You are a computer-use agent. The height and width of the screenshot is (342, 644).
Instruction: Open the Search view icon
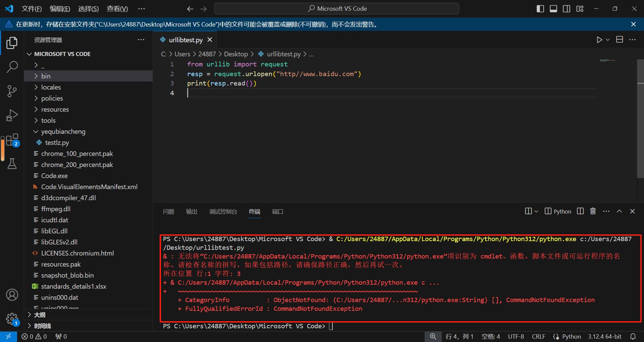(x=12, y=67)
